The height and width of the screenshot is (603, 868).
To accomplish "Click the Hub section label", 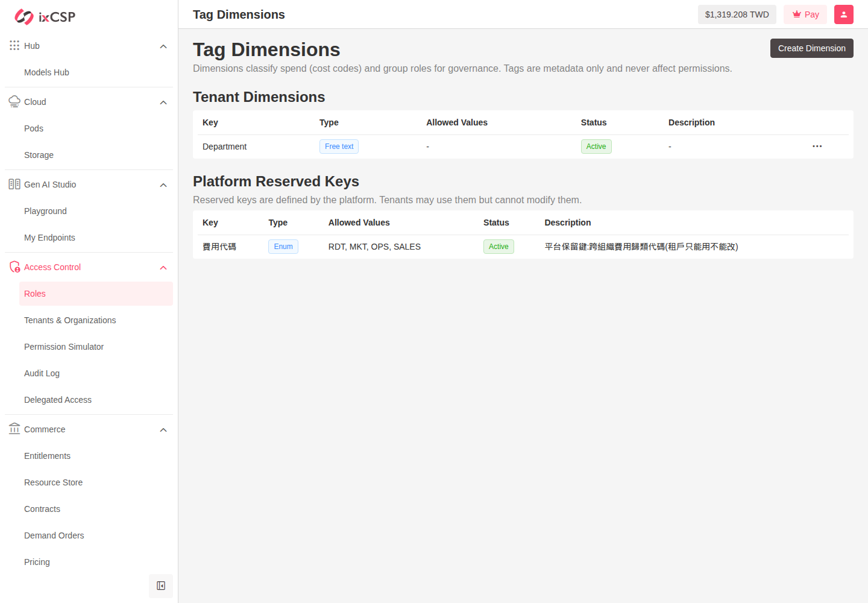I will [x=32, y=46].
